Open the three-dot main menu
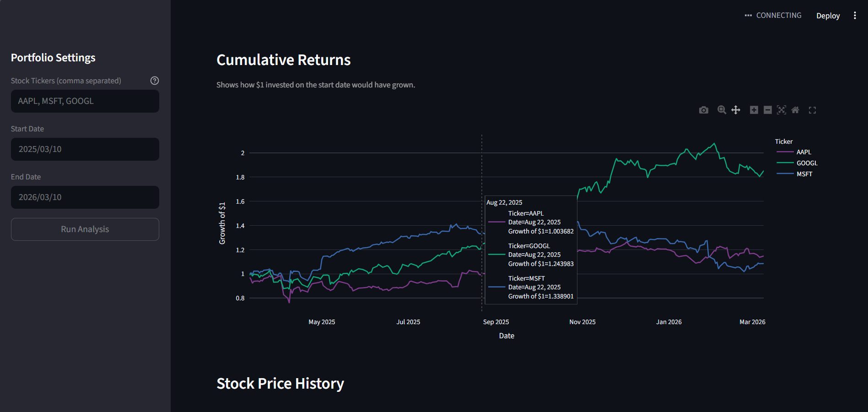 pyautogui.click(x=855, y=16)
